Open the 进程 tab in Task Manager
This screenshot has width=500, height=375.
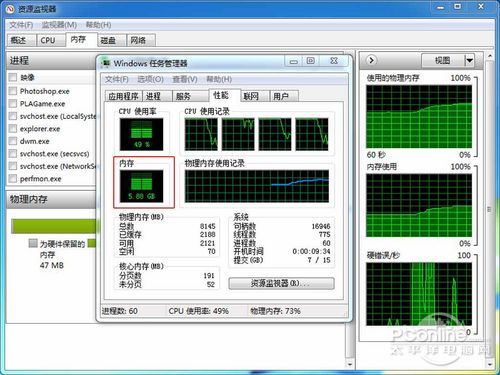(x=153, y=96)
